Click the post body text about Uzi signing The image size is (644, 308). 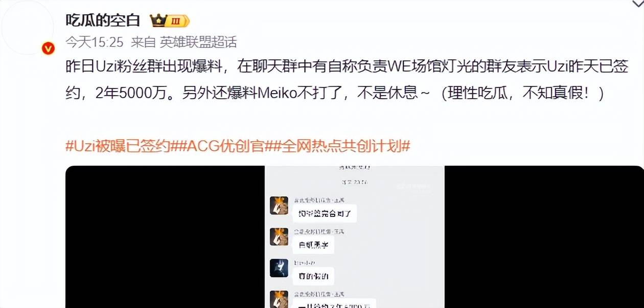347,80
